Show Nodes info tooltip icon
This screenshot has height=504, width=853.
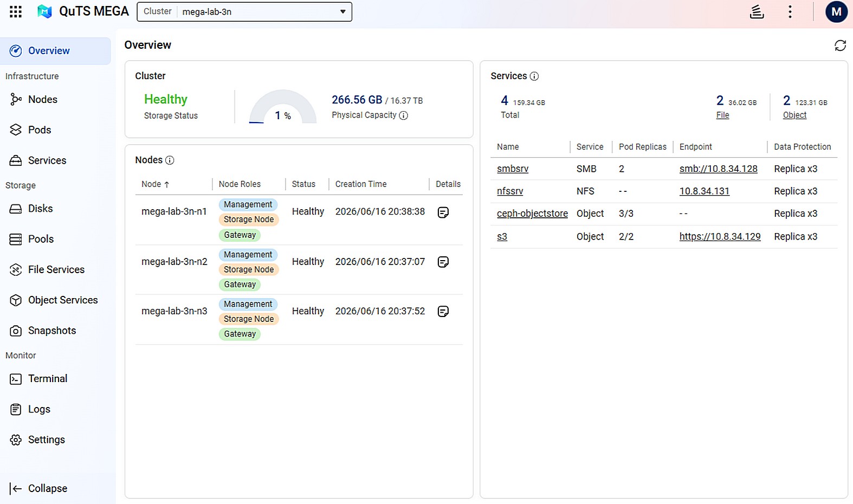(x=170, y=160)
